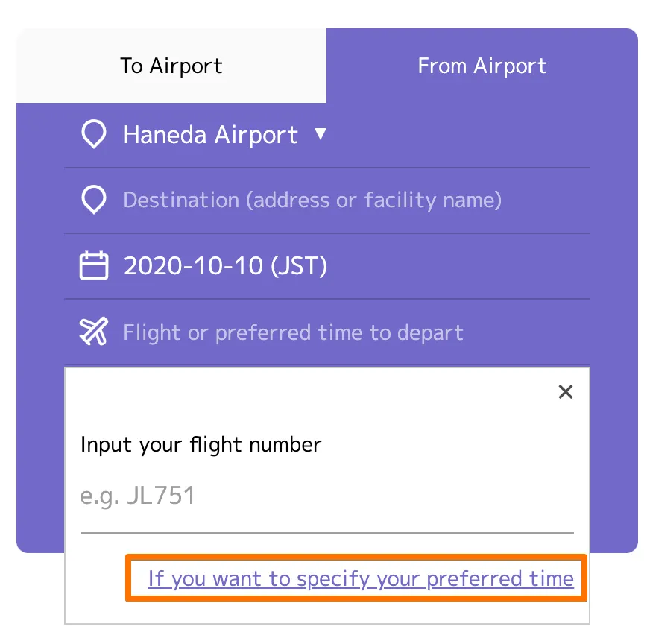Follow the link to specify your preferred time
Viewport: 647px width, 644px height.
[361, 578]
